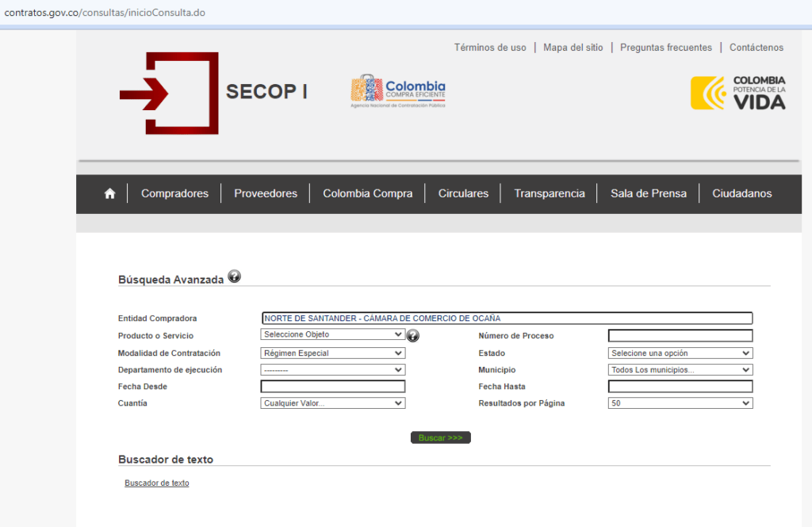Screen dimensions: 812x527
Task: Open the Sala de Prensa menu
Action: 649,193
